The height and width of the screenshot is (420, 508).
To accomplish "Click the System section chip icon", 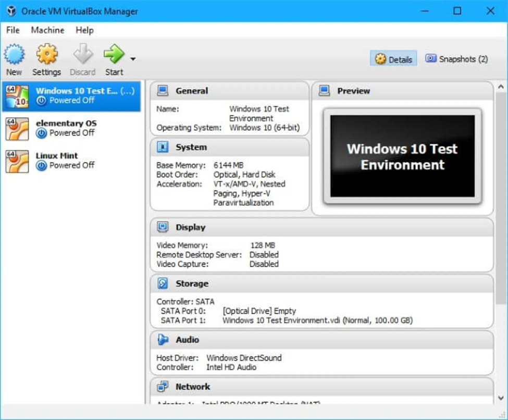I will (163, 147).
